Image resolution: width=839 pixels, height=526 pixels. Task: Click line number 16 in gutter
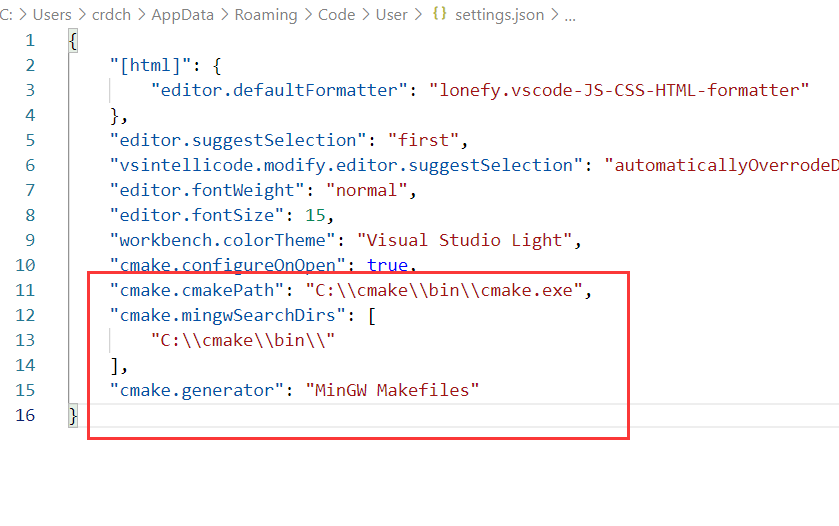pos(25,415)
